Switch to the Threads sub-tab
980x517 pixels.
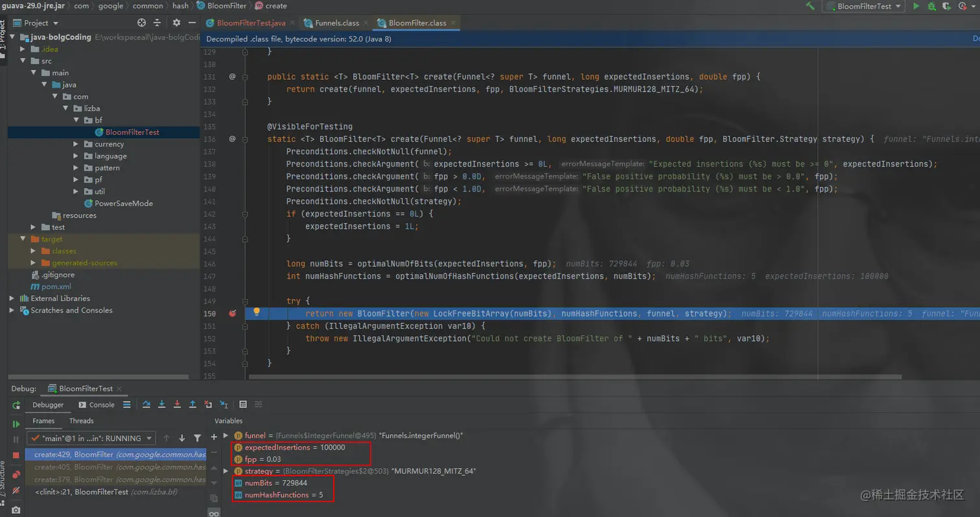[81, 421]
